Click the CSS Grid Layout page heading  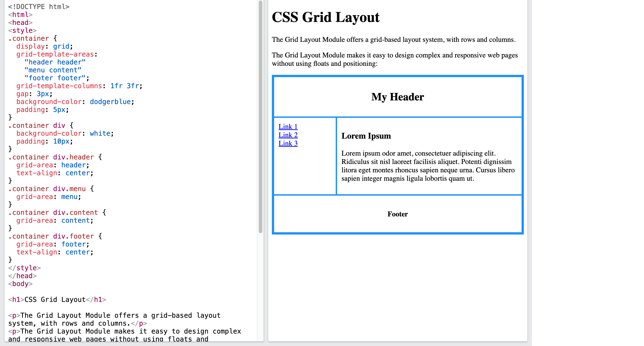pyautogui.click(x=326, y=17)
